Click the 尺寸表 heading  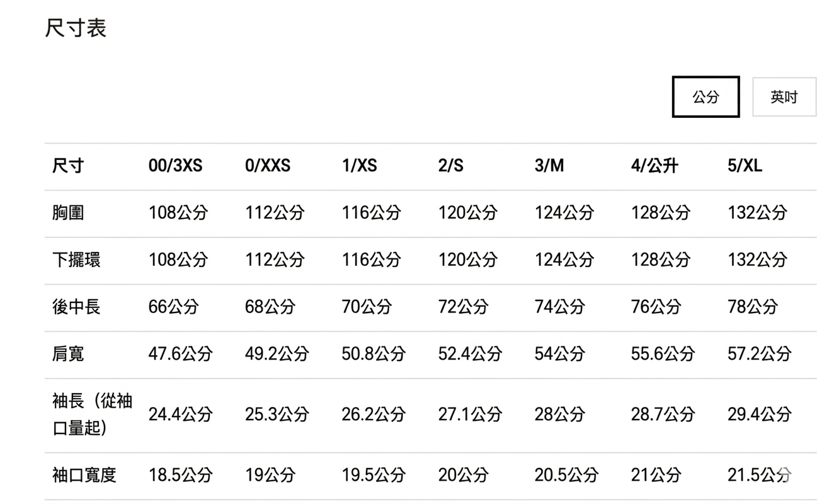point(76,28)
